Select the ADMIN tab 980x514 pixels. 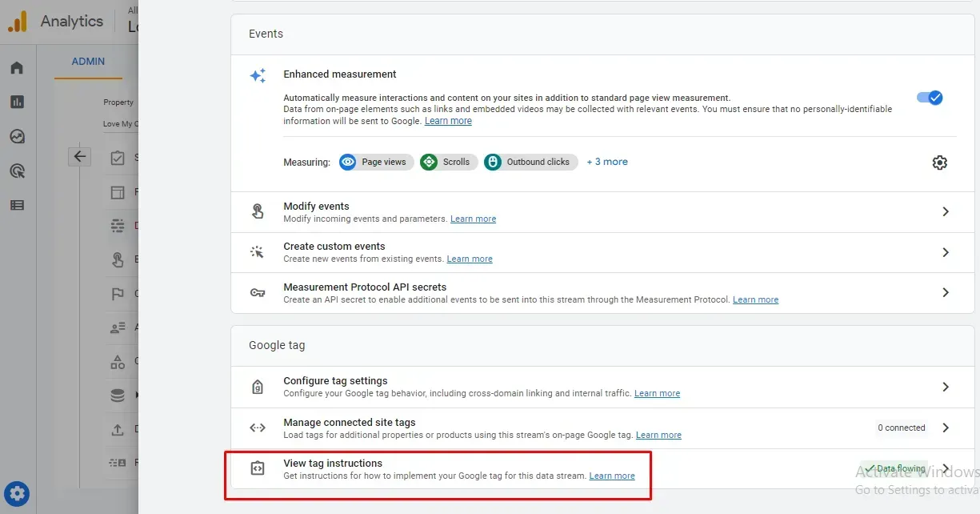coord(88,62)
